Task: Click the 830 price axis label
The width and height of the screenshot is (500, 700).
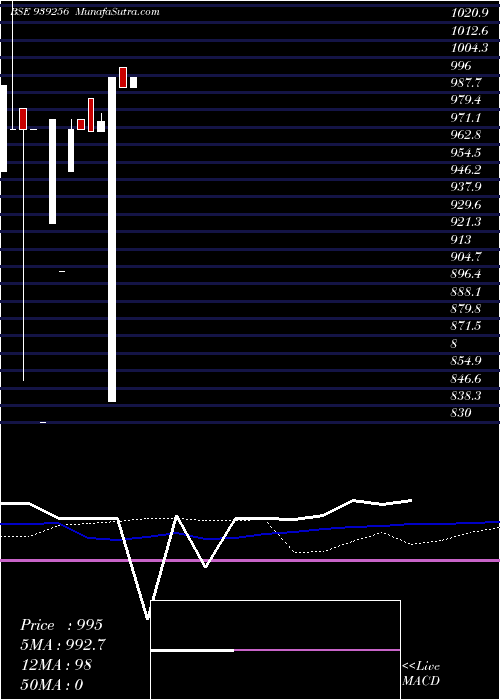Action: pyautogui.click(x=461, y=413)
